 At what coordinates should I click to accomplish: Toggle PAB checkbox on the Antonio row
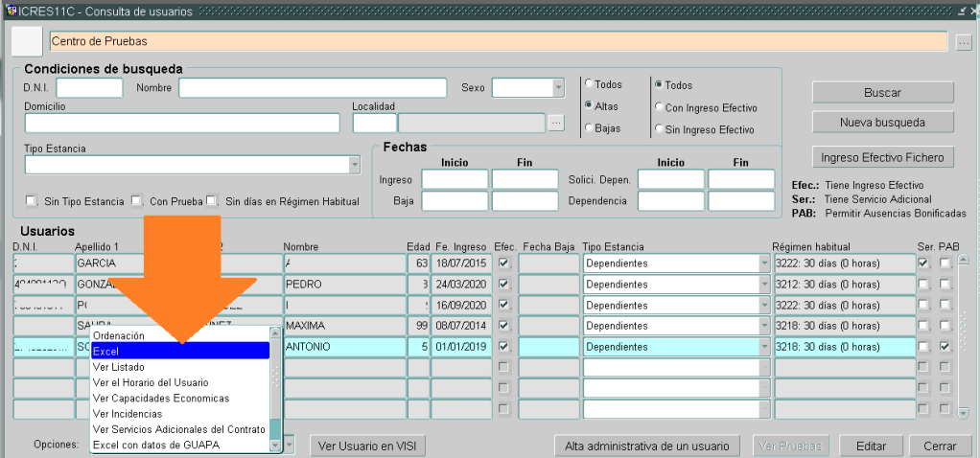945,346
